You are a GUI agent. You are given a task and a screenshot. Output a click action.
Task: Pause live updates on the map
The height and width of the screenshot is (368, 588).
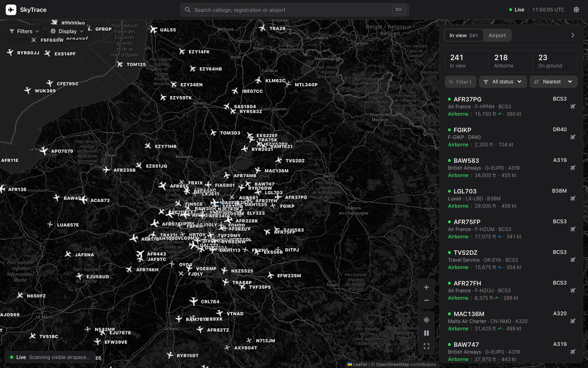(426, 333)
